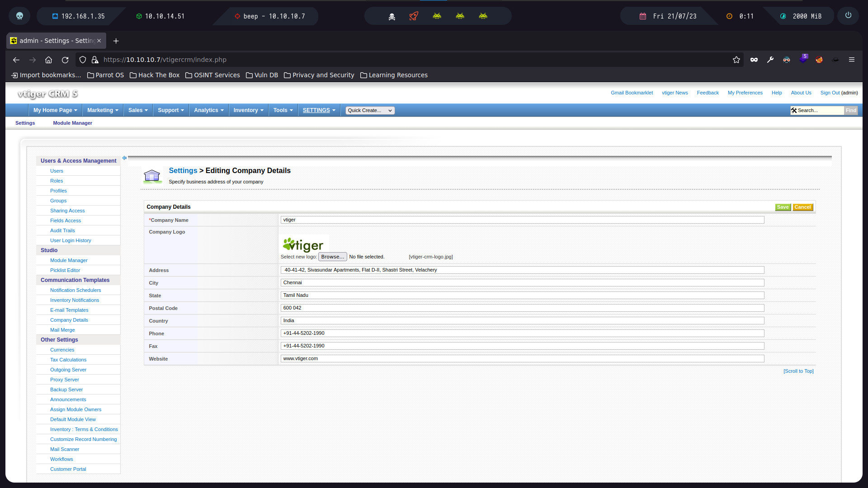
Task: Save the company details
Action: (x=783, y=207)
